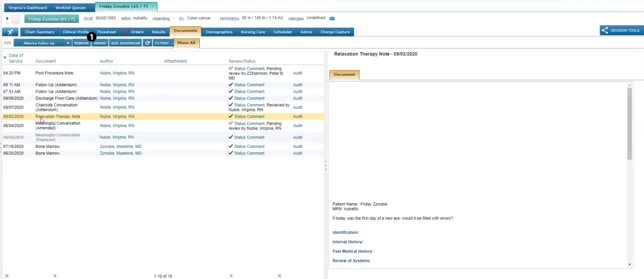Image resolution: width=644 pixels, height=279 pixels.
Task: Toggle Date of Service sort arrow
Action: click(5, 58)
